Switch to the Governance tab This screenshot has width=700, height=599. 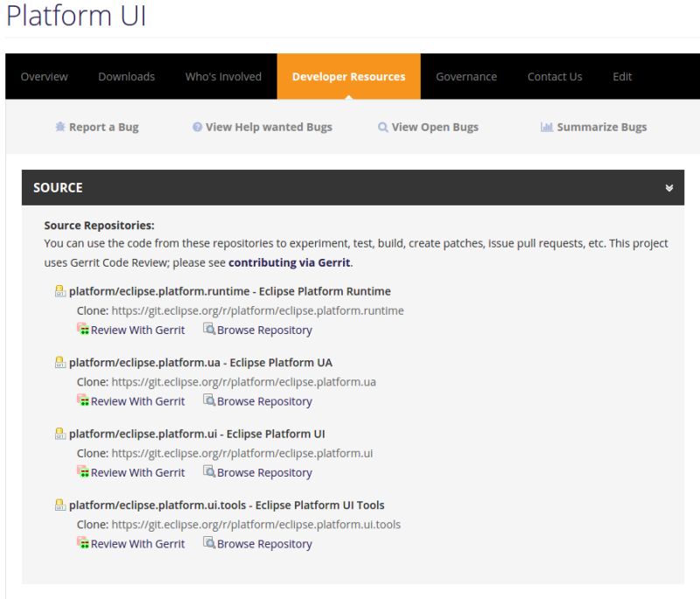click(466, 76)
